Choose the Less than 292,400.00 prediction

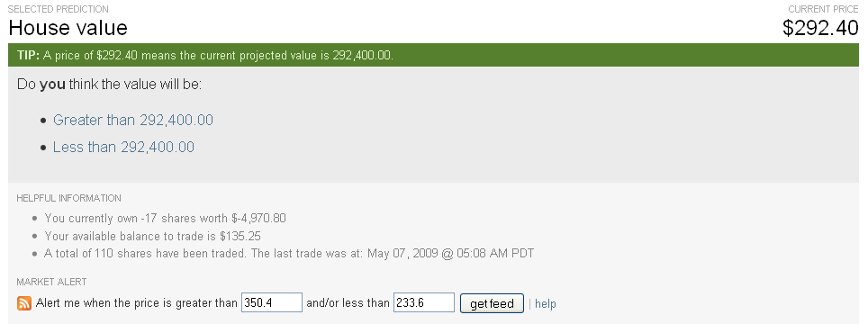click(x=123, y=147)
